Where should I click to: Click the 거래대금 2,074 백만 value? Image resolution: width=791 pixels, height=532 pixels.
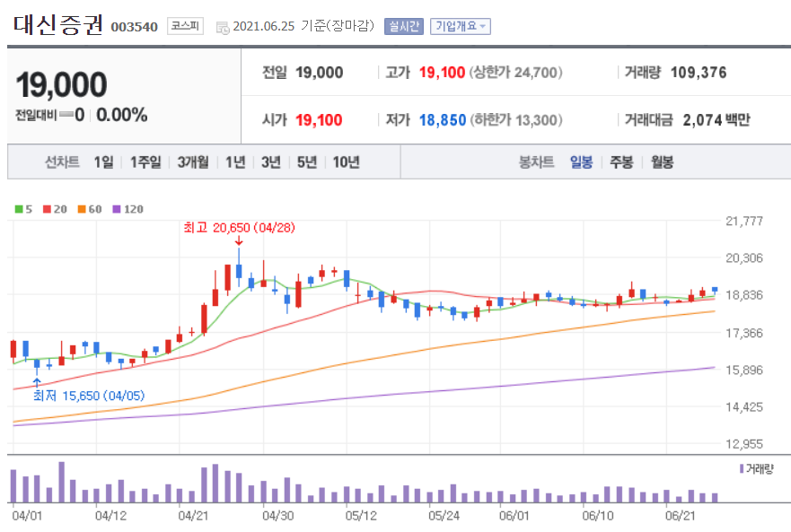[716, 120]
